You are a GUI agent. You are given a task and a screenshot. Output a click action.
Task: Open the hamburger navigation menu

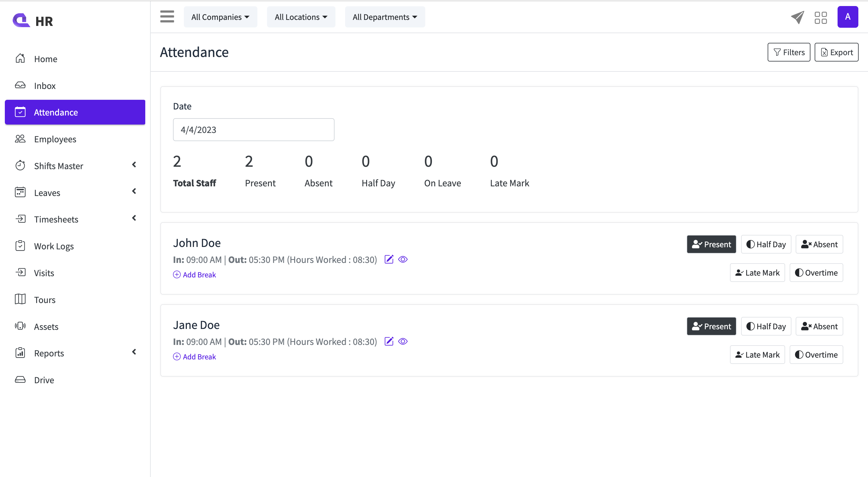click(x=167, y=17)
